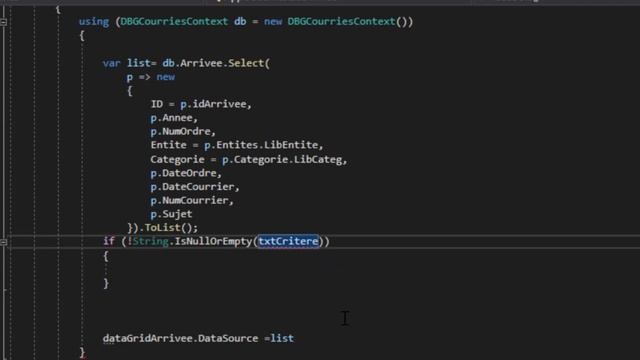Click Categorie = p.Categorie.LibCateg line
The width and height of the screenshot is (640, 360).
(x=249, y=159)
